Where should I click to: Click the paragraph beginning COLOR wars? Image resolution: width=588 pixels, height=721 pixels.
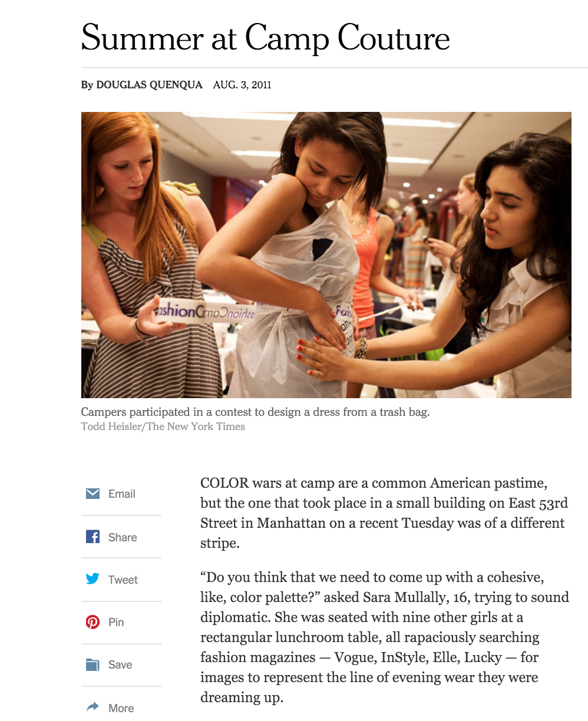pos(384,512)
